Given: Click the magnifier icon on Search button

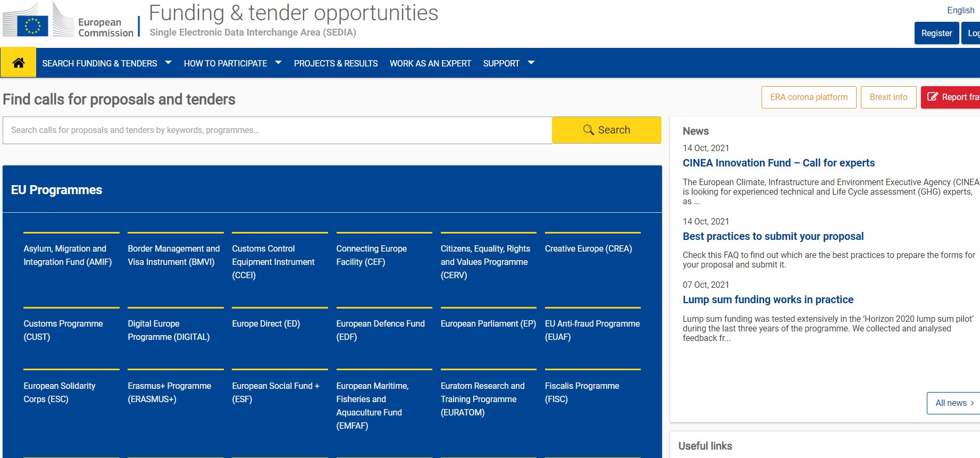Looking at the screenshot, I should (588, 130).
